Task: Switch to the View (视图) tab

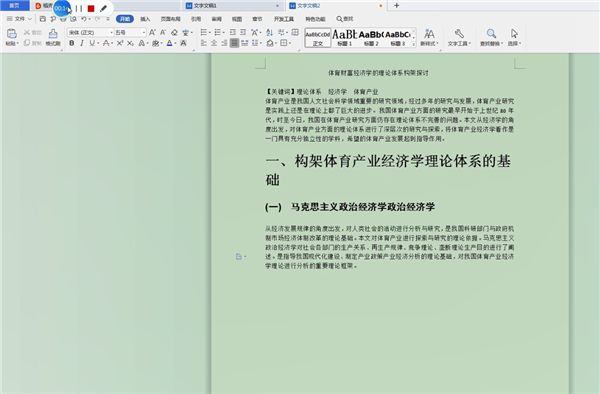Action: [237, 19]
